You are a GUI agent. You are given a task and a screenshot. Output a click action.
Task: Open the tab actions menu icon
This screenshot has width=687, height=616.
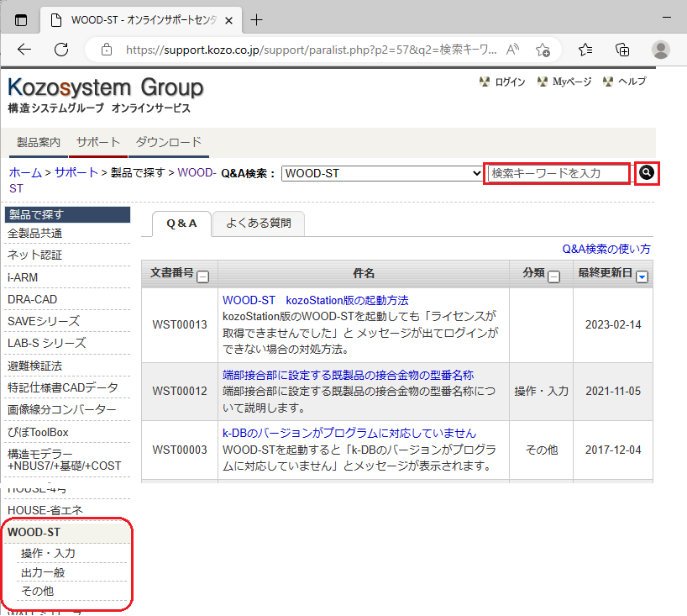(x=21, y=19)
